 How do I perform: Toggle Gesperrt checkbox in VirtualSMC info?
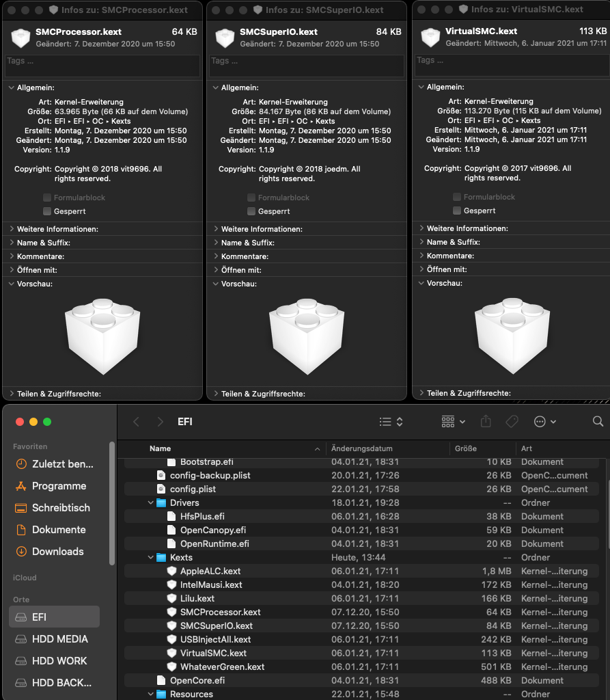coord(456,211)
